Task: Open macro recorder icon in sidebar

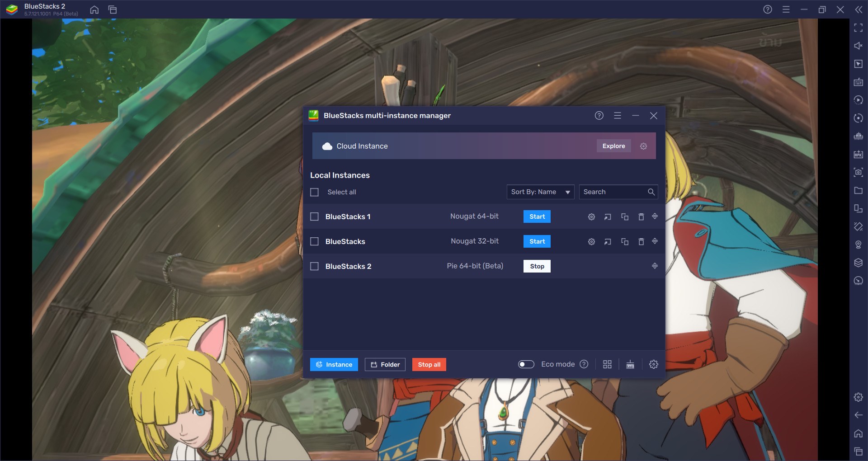Action: tap(859, 100)
